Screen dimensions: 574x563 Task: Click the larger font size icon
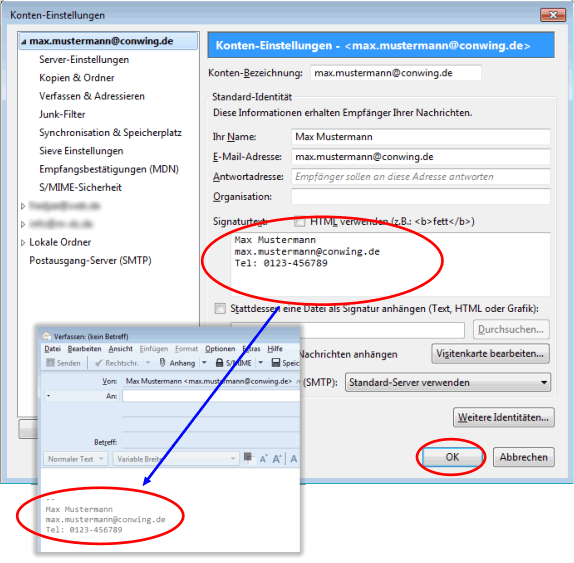(x=277, y=459)
